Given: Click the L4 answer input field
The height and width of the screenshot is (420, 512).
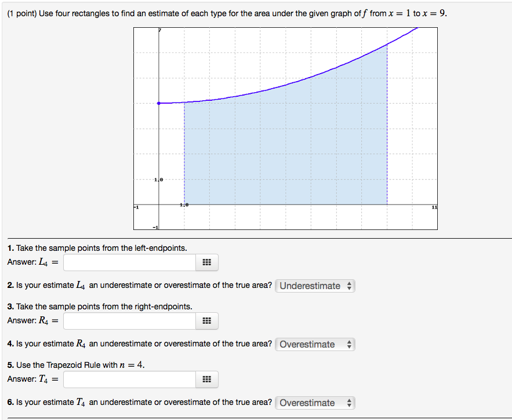Looking at the screenshot, I should 129,262.
